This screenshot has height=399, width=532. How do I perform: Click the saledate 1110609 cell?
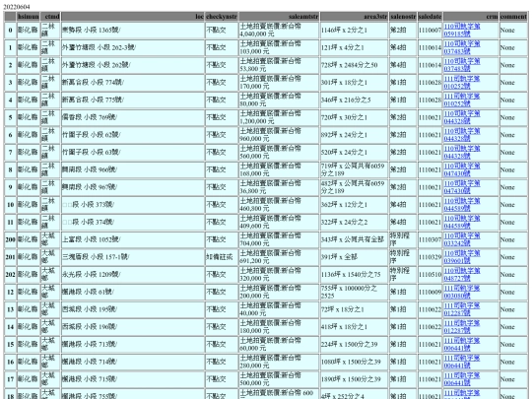click(x=430, y=293)
